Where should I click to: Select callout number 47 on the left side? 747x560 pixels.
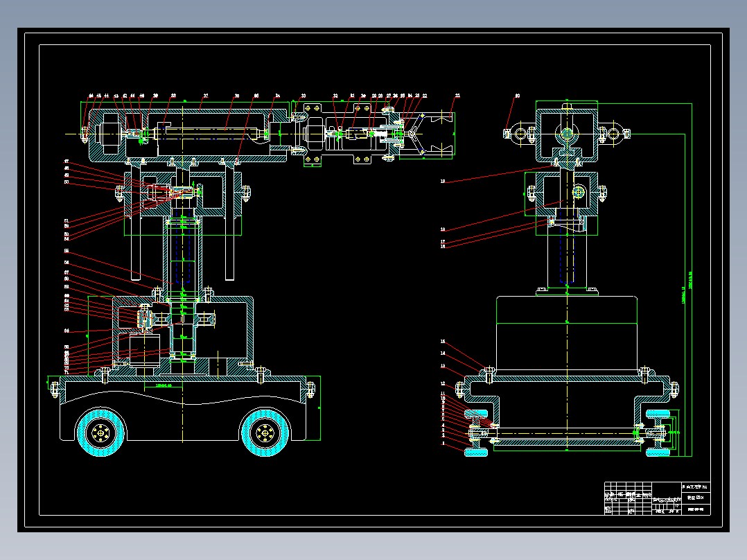(x=67, y=161)
